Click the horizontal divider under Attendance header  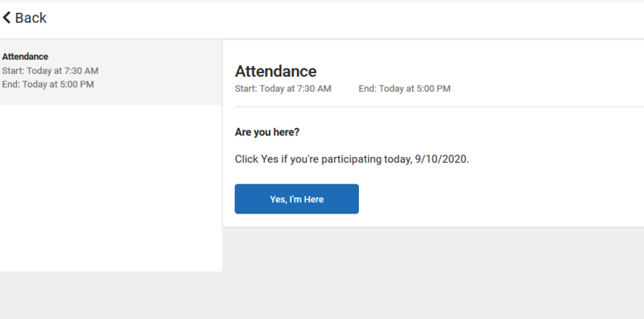[440, 107]
